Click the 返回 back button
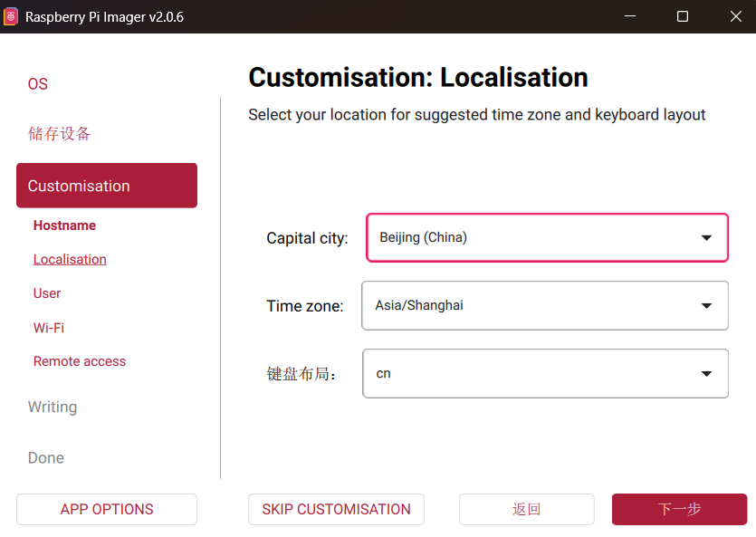This screenshot has height=537, width=756. 526,509
